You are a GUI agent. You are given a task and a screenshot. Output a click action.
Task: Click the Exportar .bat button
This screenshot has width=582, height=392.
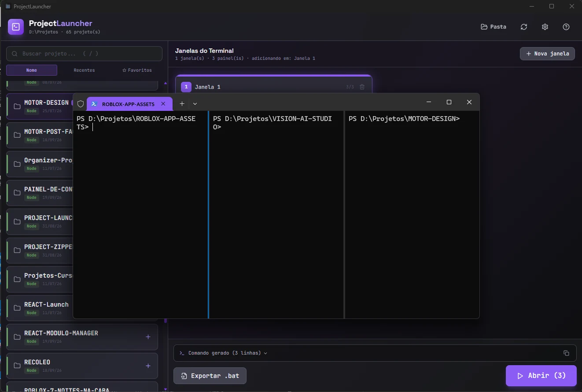click(210, 376)
